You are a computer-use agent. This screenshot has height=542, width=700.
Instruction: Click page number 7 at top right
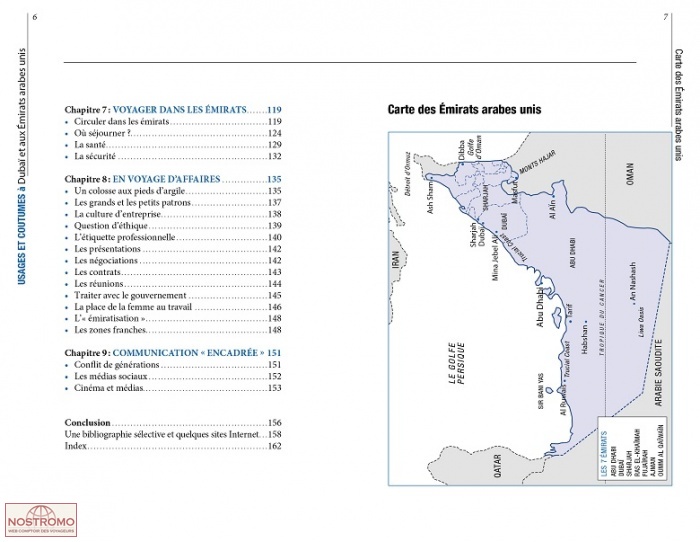tap(666, 17)
